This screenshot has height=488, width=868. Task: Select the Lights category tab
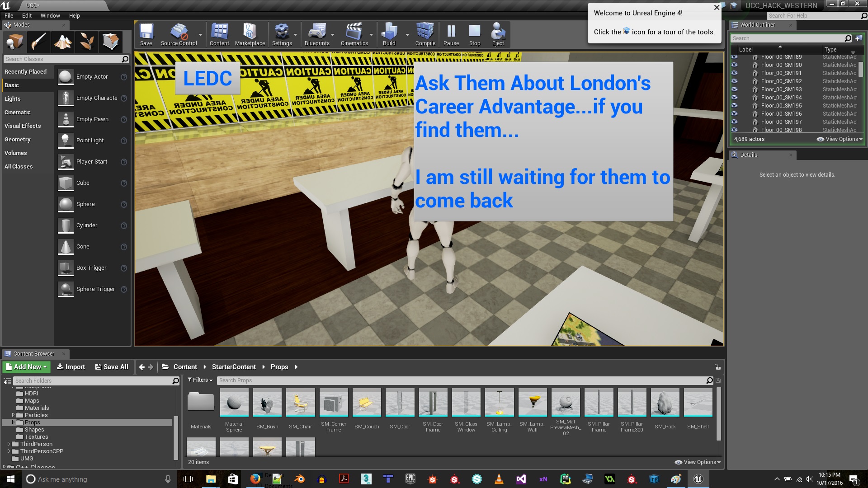pyautogui.click(x=13, y=99)
